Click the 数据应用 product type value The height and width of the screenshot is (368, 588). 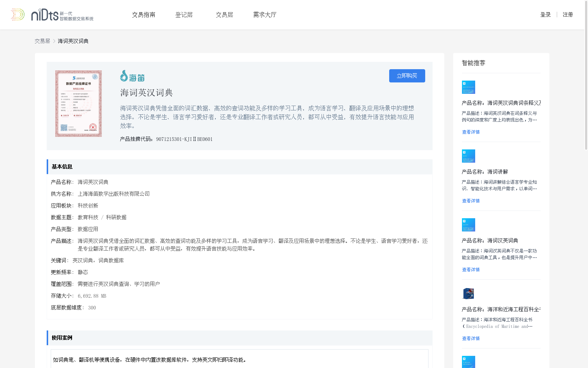coord(88,229)
